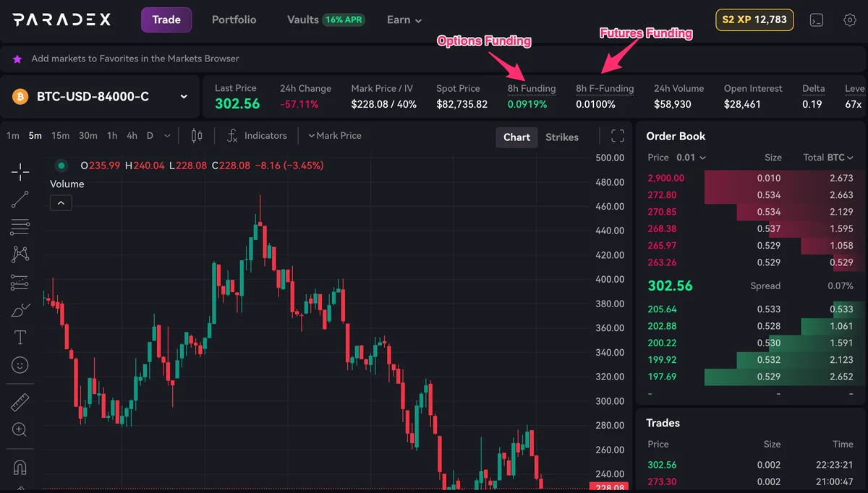Image resolution: width=868 pixels, height=493 pixels.
Task: Click the 8h F-Funding label
Action: 605,88
